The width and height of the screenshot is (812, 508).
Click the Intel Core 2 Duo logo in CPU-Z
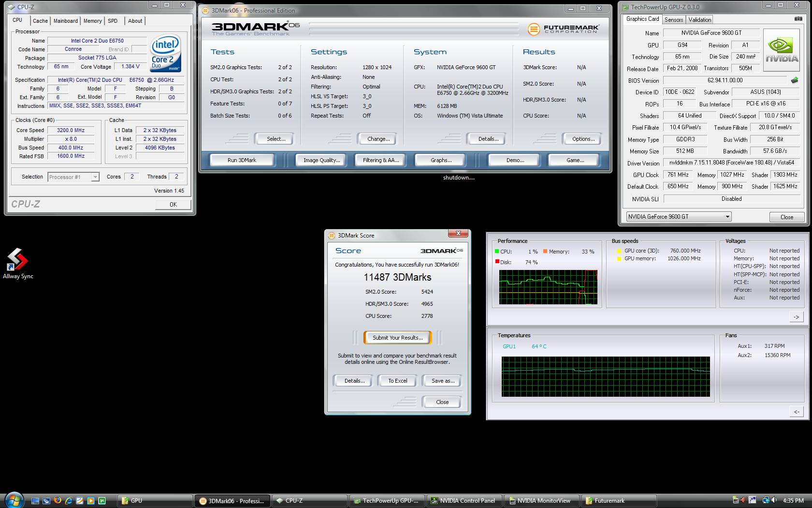tap(165, 52)
